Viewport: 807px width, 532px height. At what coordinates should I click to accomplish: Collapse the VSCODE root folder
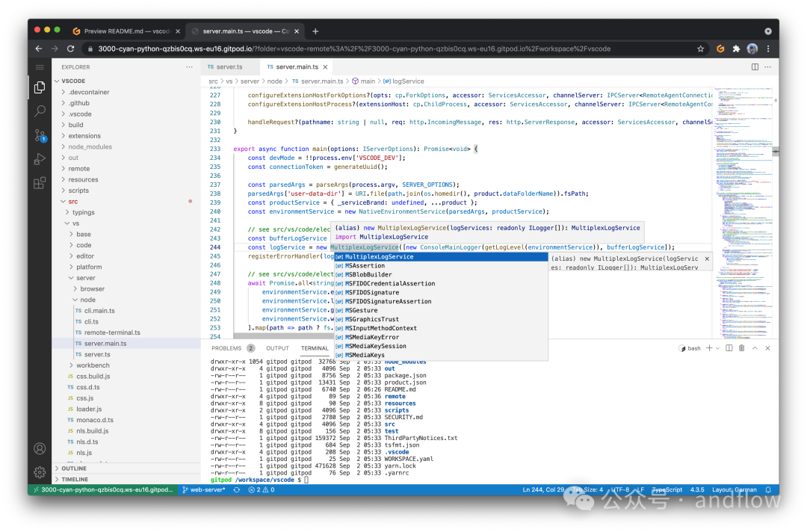tap(126, 81)
